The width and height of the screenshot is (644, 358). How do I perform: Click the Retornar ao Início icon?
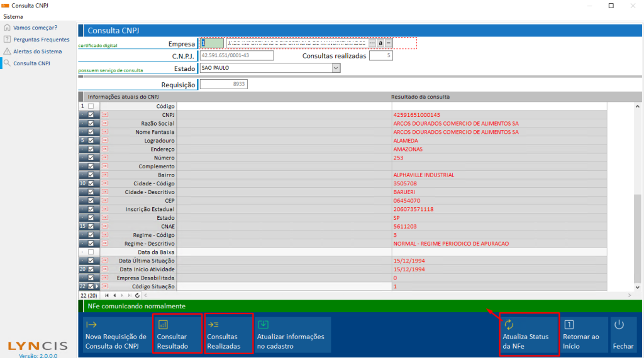click(x=569, y=325)
